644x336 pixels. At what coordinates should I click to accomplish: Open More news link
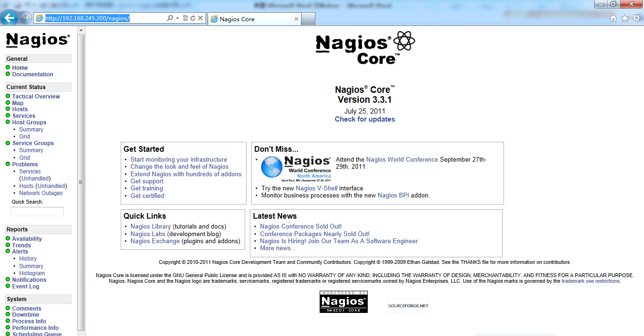(x=278, y=248)
